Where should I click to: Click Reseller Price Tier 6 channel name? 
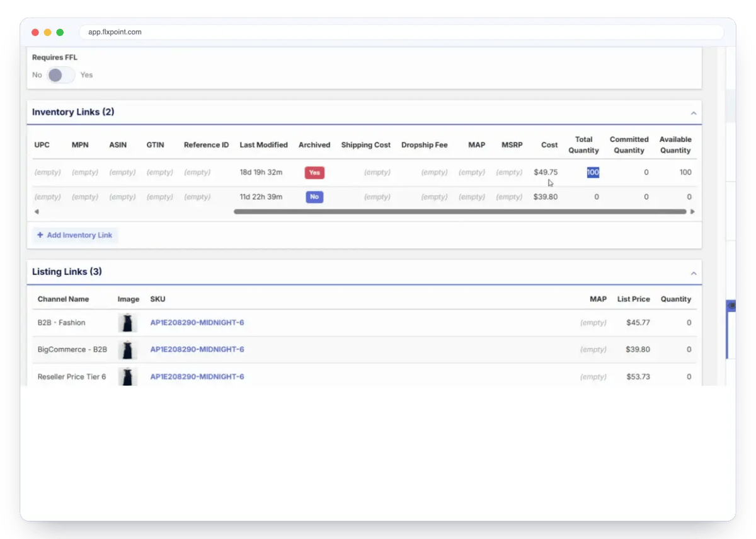pos(72,376)
